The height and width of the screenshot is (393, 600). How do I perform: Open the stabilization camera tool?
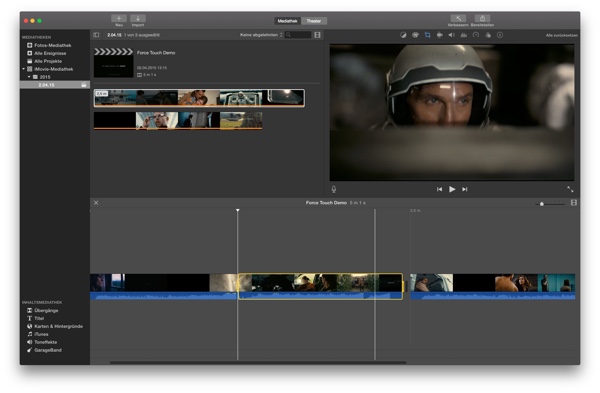[x=440, y=35]
